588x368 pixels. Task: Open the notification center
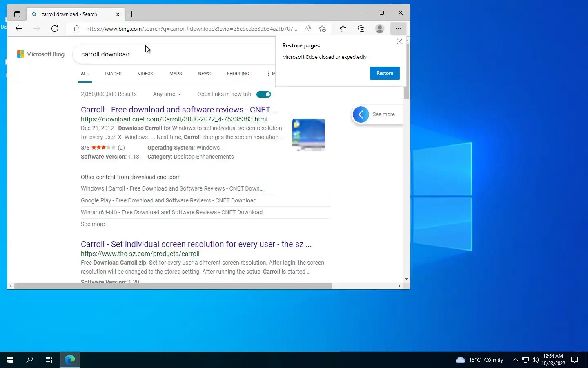point(575,360)
